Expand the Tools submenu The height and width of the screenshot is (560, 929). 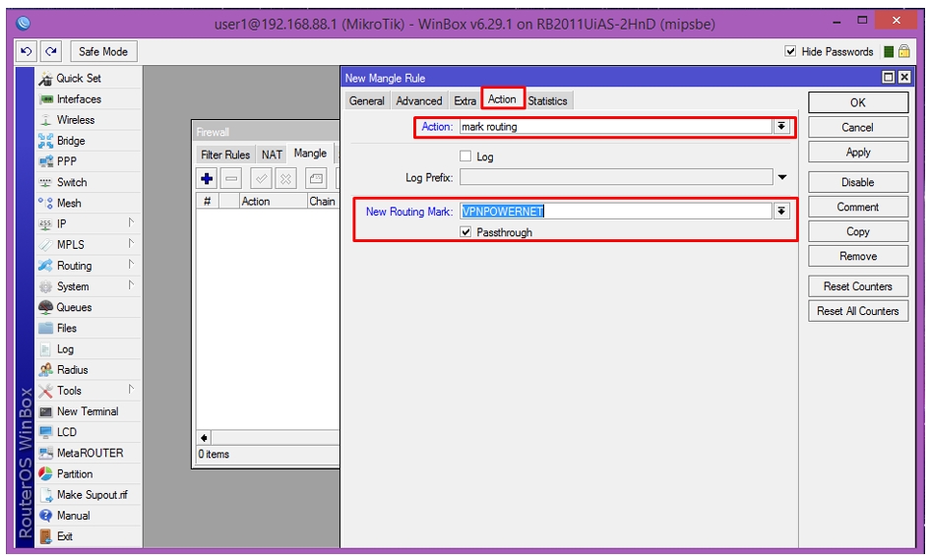click(131, 390)
